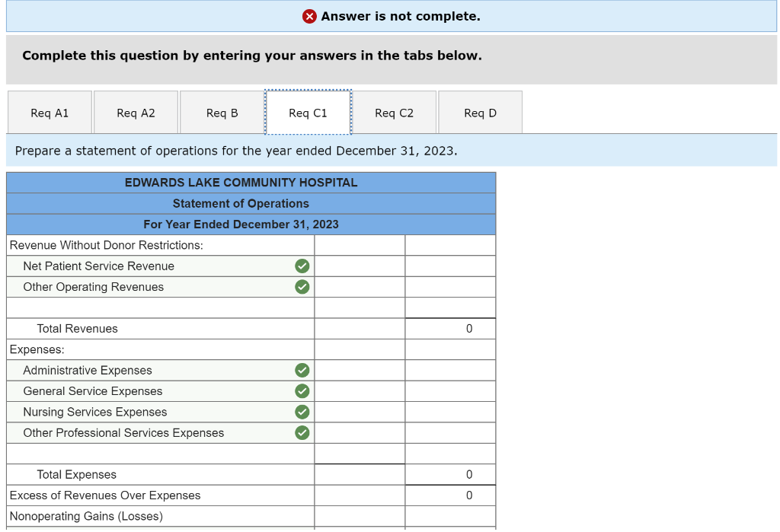Click the Total Revenues row label

click(77, 329)
